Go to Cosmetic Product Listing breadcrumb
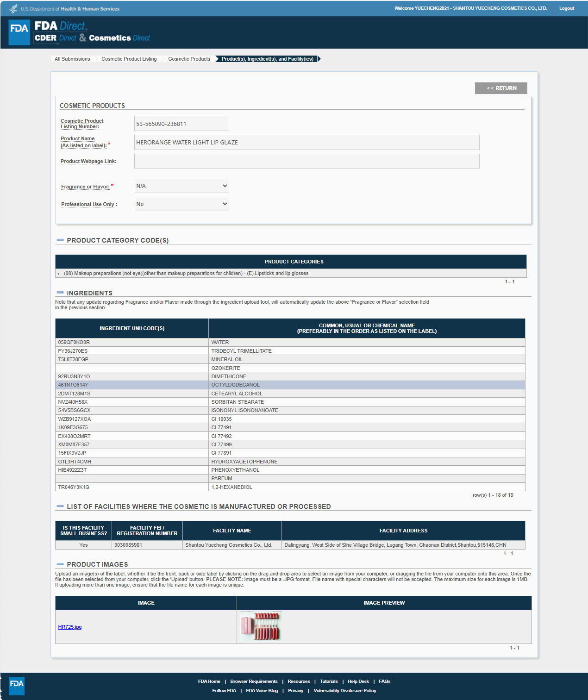Viewport: 588px width, 700px height. point(129,59)
